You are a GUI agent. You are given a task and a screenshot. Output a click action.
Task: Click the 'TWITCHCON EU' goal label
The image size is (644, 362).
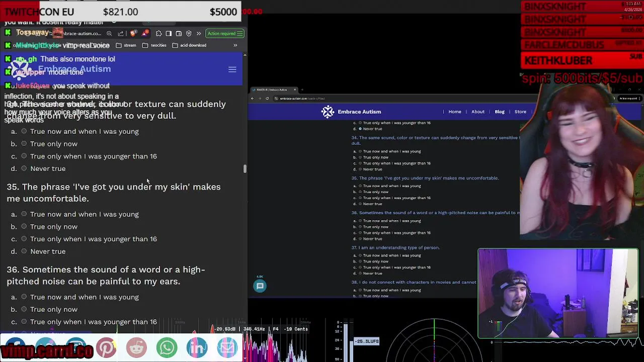(x=39, y=12)
